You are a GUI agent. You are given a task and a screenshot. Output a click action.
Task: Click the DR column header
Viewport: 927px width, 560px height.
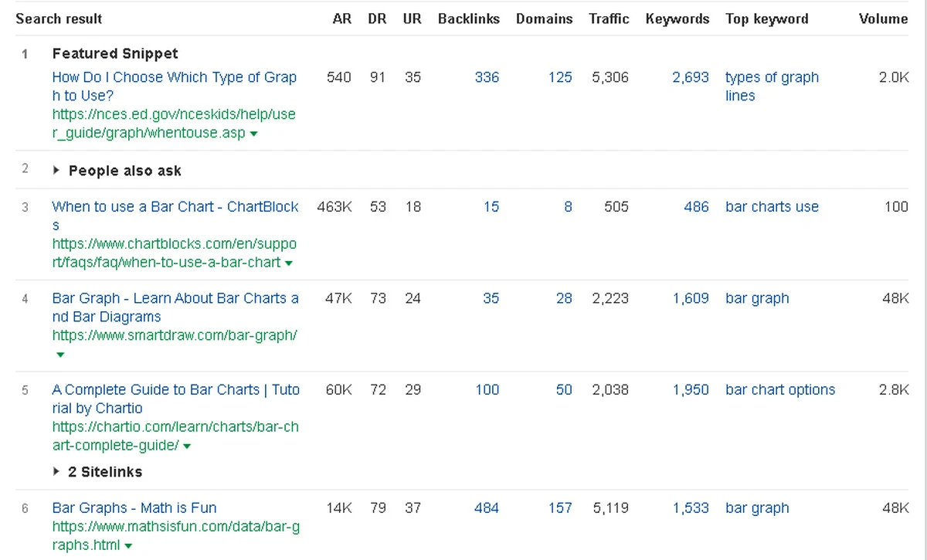click(x=377, y=19)
